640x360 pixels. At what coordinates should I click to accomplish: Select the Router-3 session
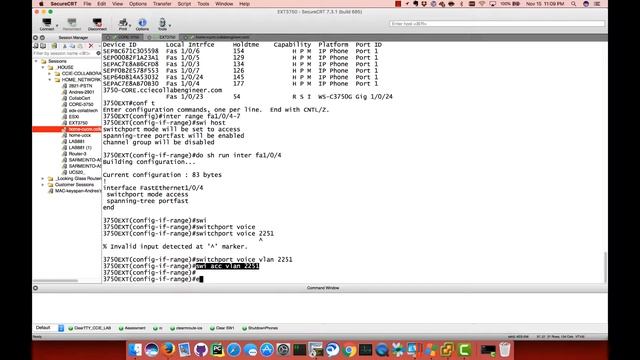77,153
